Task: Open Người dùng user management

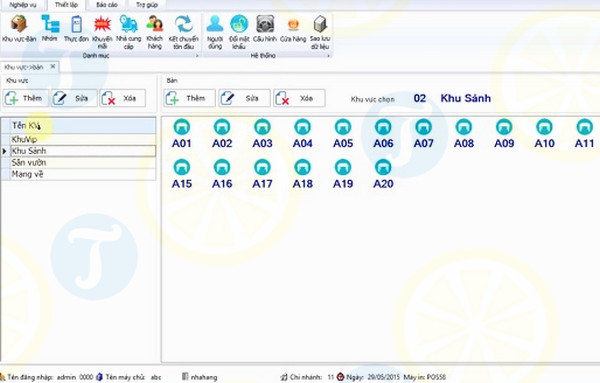Action: tap(215, 32)
